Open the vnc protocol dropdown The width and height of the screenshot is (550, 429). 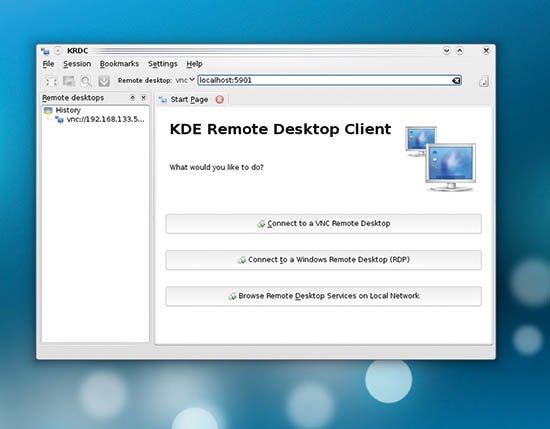(x=185, y=80)
